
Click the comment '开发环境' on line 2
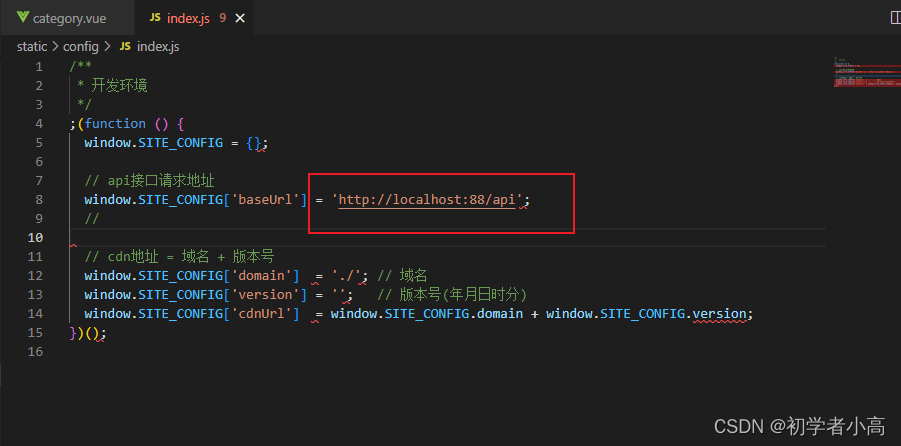click(x=120, y=86)
